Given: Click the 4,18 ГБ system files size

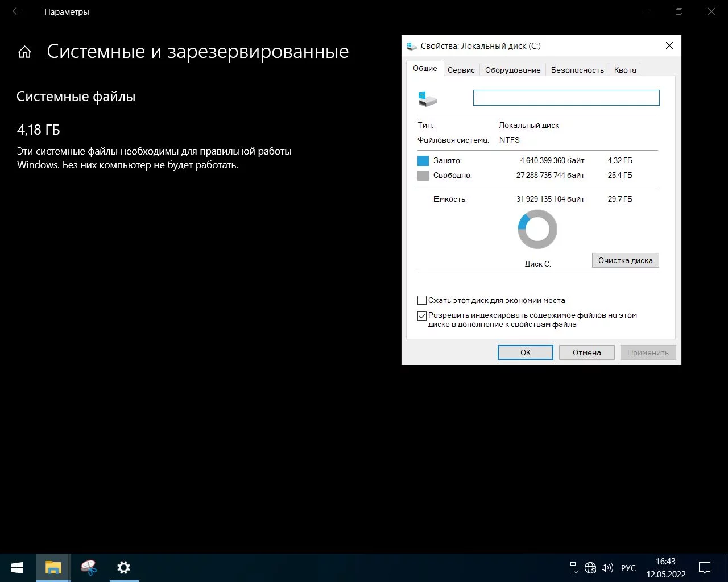Looking at the screenshot, I should point(39,130).
